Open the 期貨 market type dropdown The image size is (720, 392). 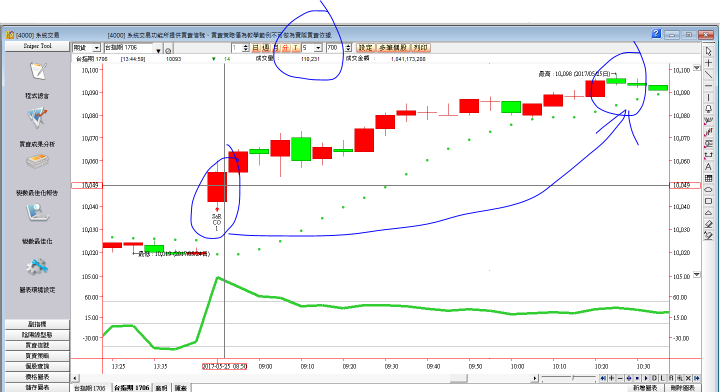pos(96,48)
